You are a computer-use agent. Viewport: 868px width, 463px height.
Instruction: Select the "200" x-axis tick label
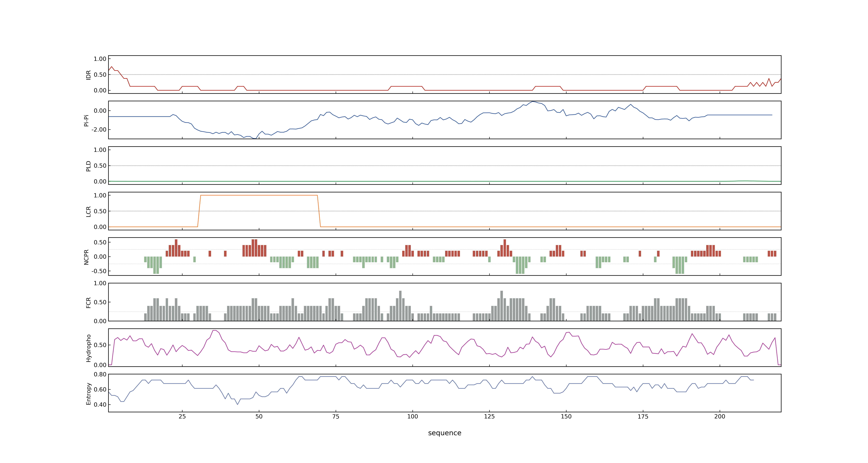[x=720, y=416]
